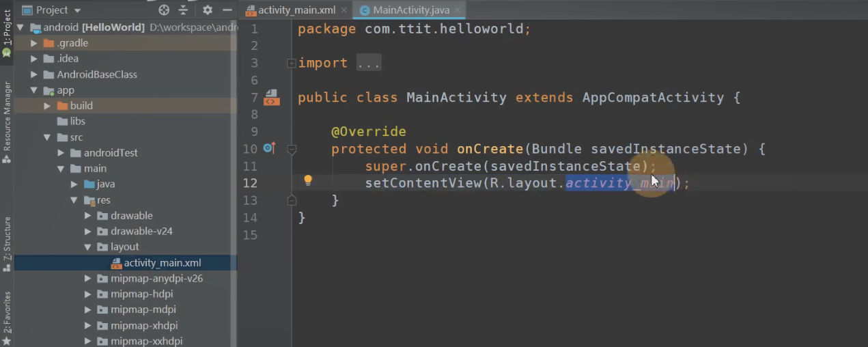The image size is (868, 347).
Task: Close the MainActivity.java tab
Action: pos(458,10)
